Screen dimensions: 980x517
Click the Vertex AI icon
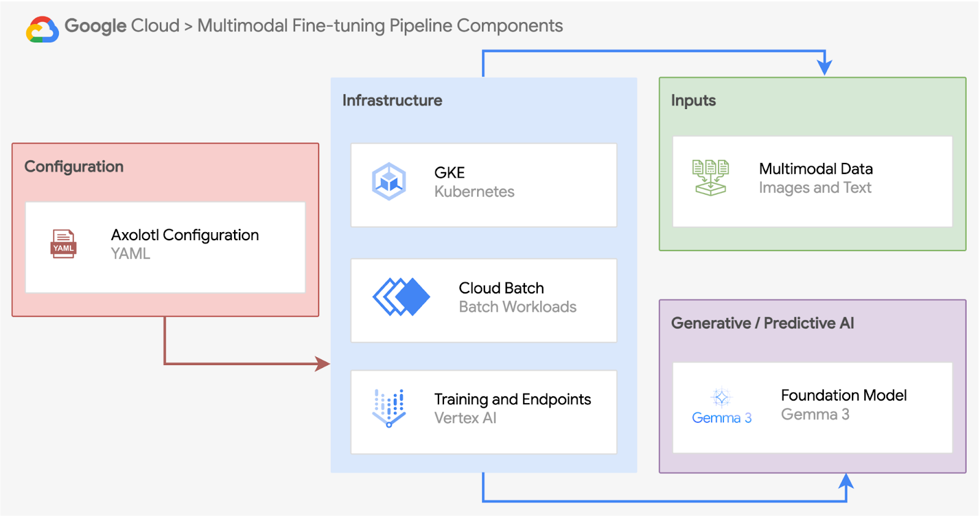click(x=389, y=408)
